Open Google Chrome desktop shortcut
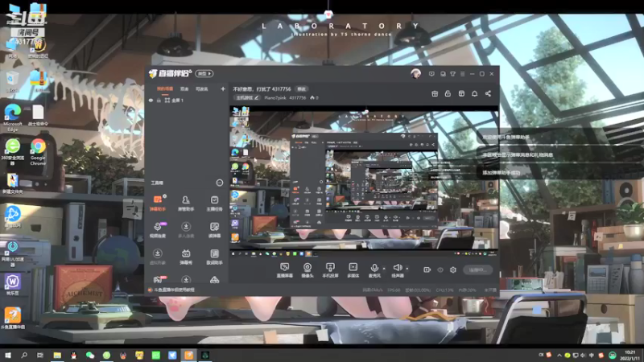This screenshot has height=362, width=644. click(38, 151)
